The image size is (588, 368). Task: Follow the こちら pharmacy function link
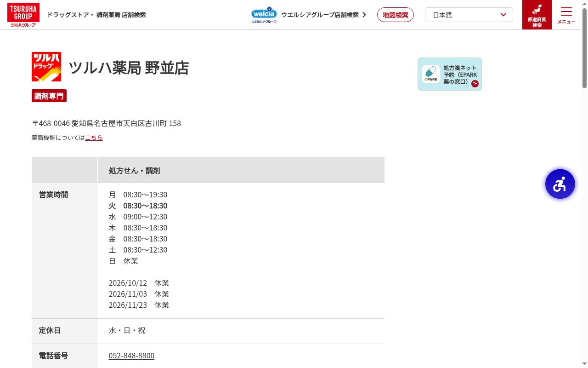[94, 138]
